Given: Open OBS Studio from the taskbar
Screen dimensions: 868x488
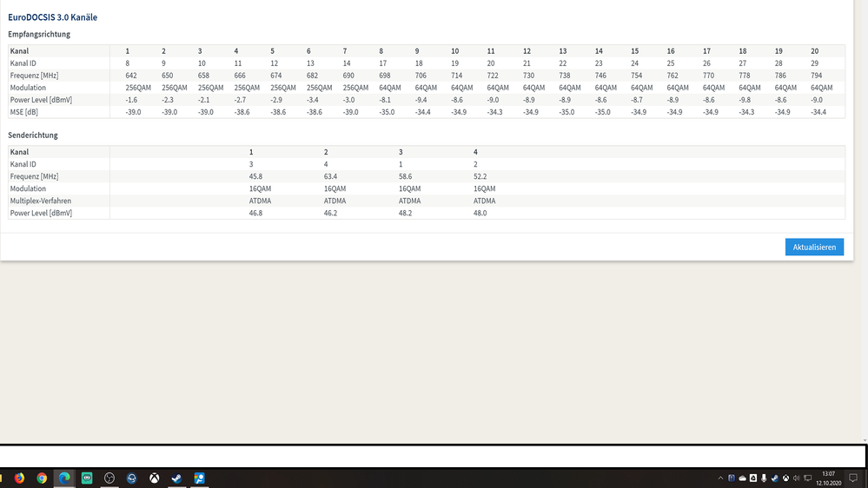Looking at the screenshot, I should point(109,478).
